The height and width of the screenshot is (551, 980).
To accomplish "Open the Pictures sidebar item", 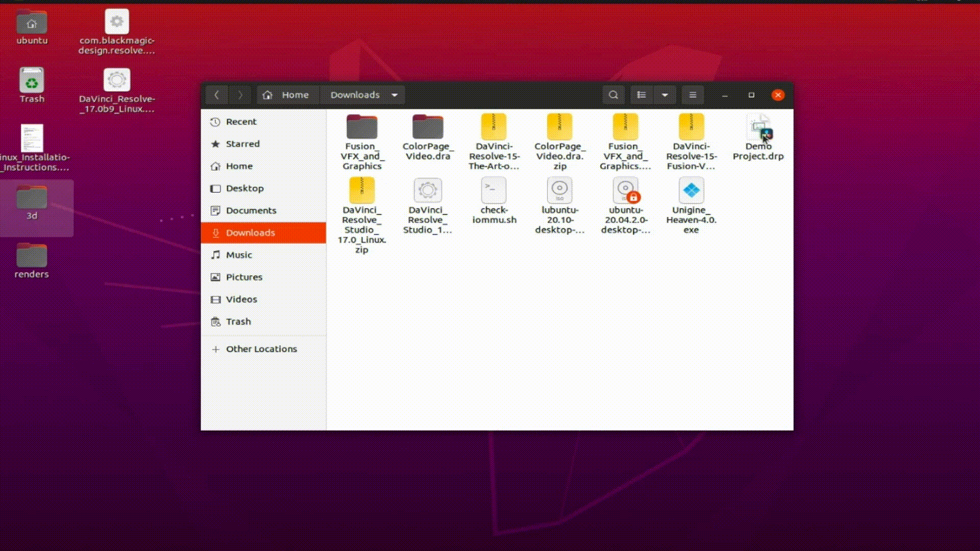I will click(244, 277).
